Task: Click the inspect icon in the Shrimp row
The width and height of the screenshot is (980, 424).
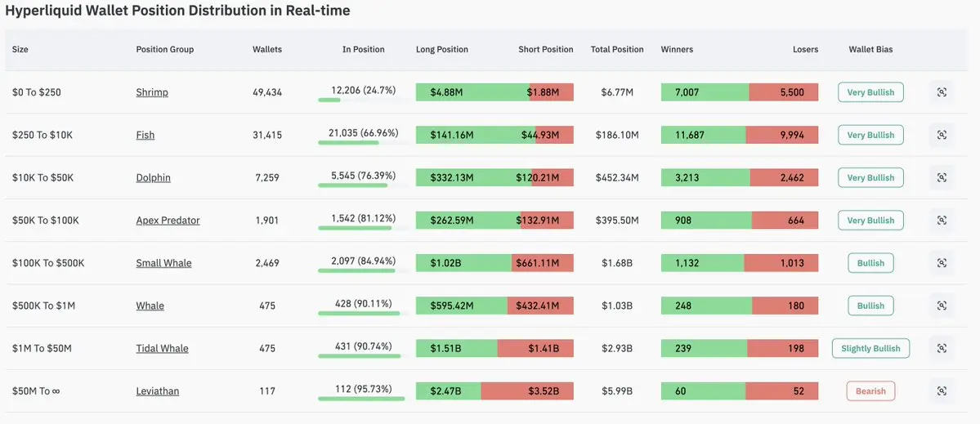Action: (942, 92)
